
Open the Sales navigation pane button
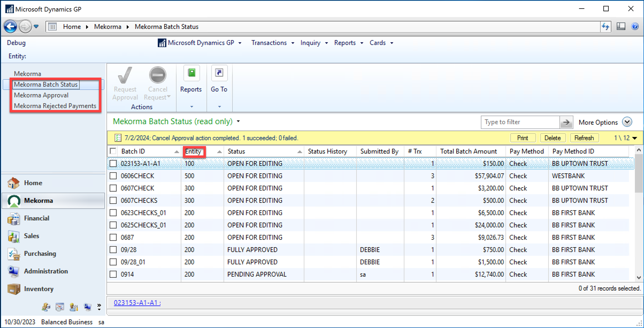point(53,236)
